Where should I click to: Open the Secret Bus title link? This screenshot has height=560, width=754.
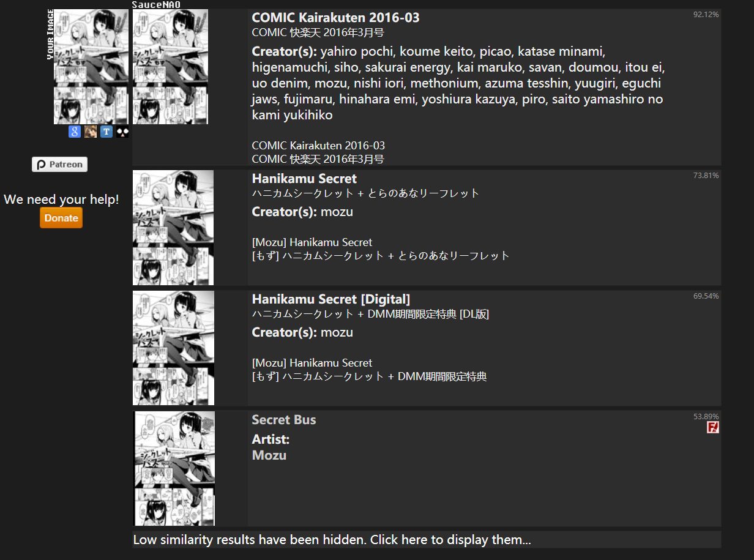(284, 420)
